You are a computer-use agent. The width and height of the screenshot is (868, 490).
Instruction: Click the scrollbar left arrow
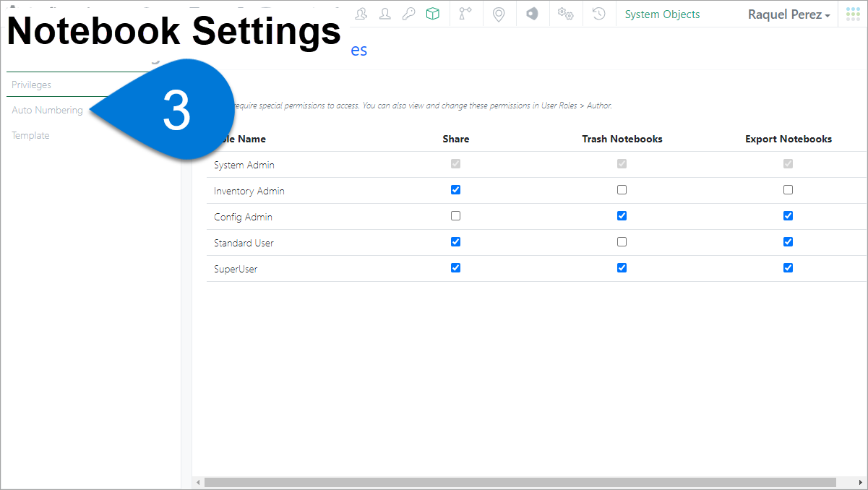pos(197,482)
